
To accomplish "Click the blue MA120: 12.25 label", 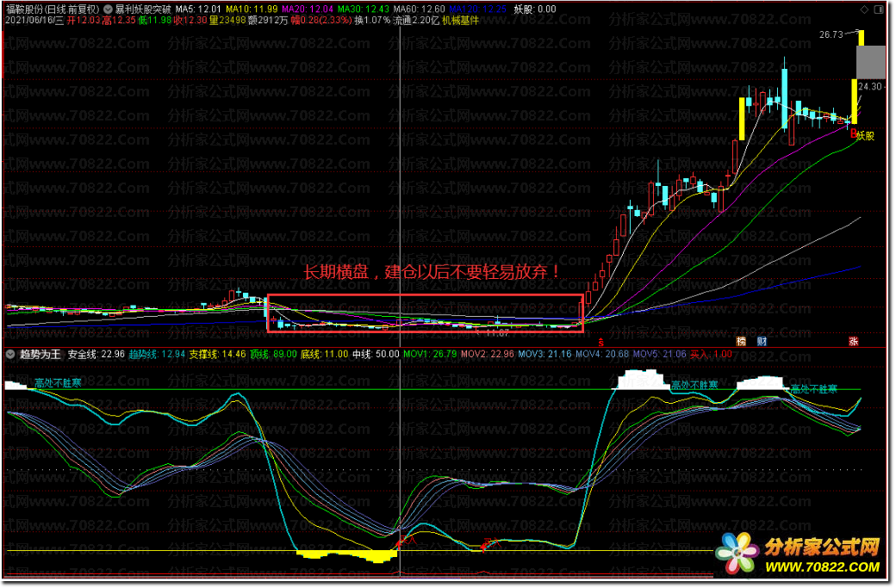I will coord(477,9).
